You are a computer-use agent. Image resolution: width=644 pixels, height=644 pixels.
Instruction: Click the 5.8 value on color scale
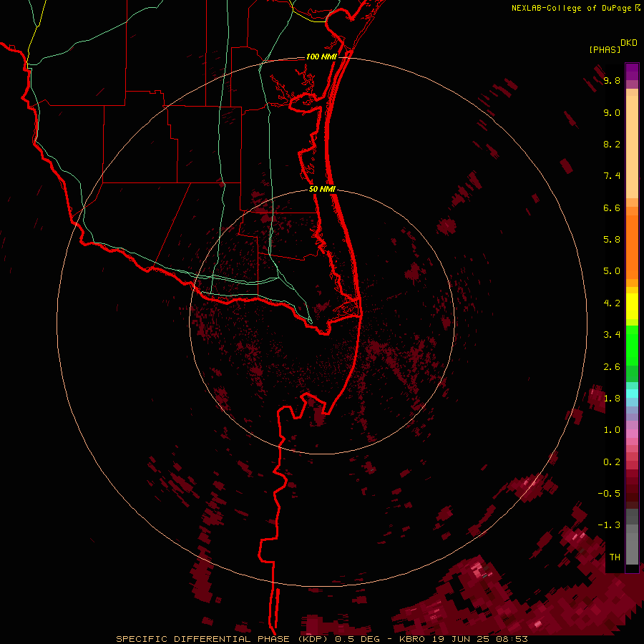[612, 240]
